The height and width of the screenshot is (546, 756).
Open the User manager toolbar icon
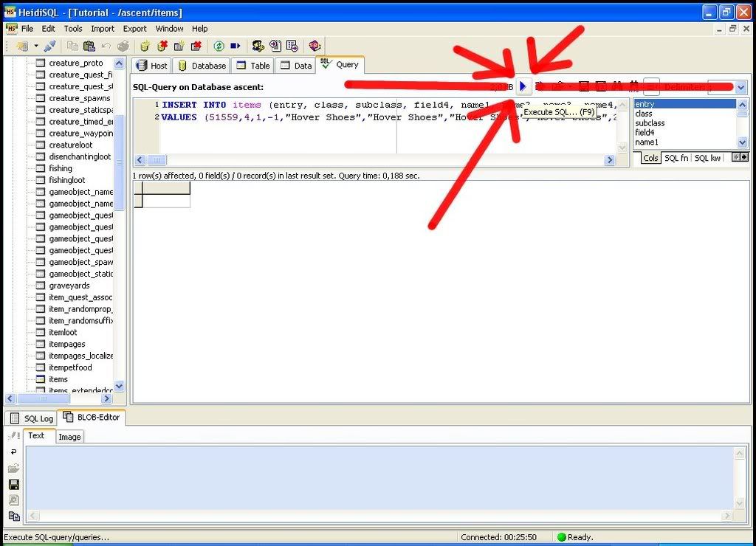click(x=258, y=46)
